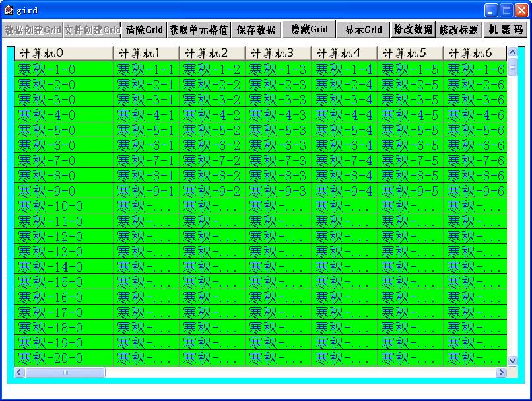Select cell 寒秋-17-0

[x=63, y=312]
